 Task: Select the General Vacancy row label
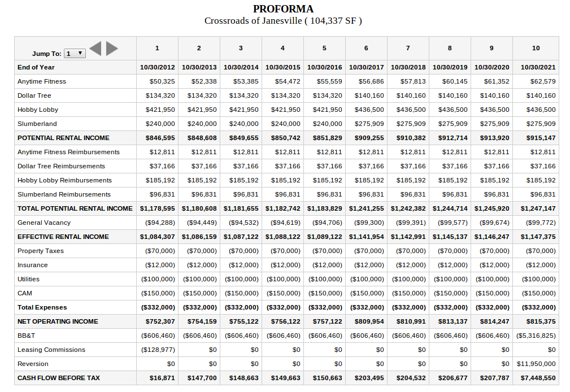pos(44,223)
